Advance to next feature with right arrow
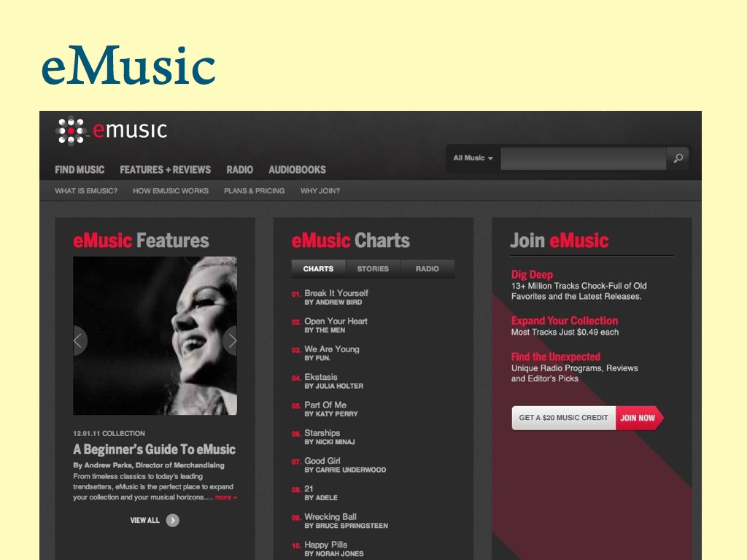This screenshot has width=747, height=560. tap(231, 341)
